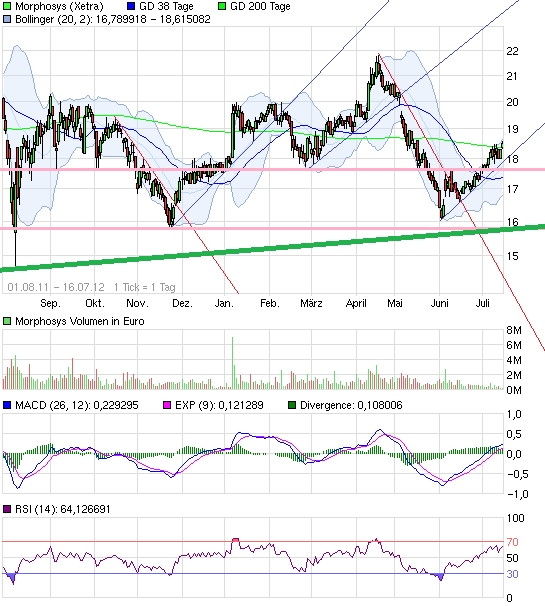Viewport: 545px width, 606px height.
Task: Click the April price peak candlestick near 22
Action: point(378,66)
